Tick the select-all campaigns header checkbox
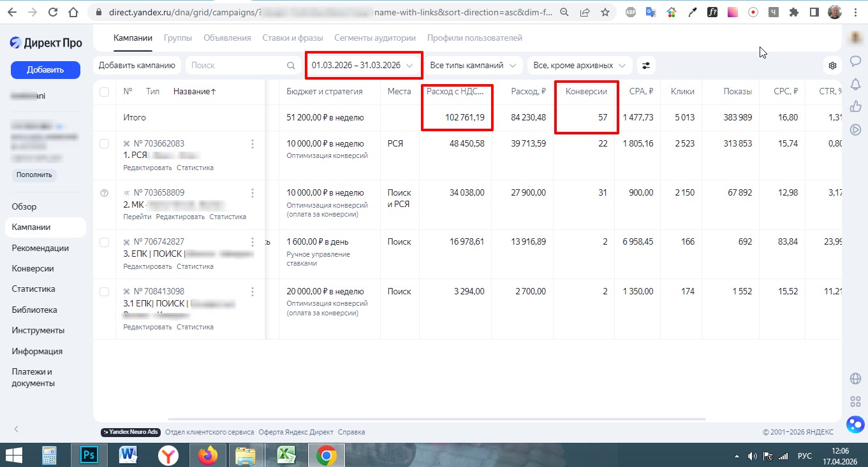Viewport: 868px width, 467px height. tap(105, 92)
